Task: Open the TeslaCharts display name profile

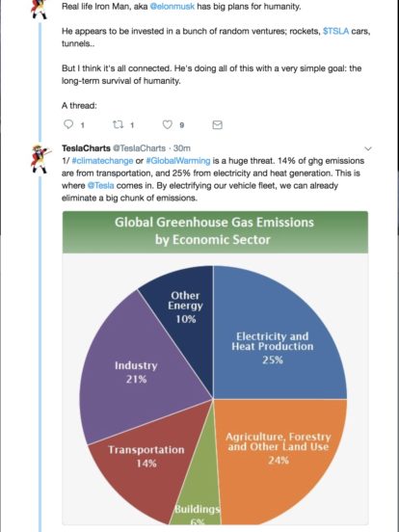Action: coord(86,148)
